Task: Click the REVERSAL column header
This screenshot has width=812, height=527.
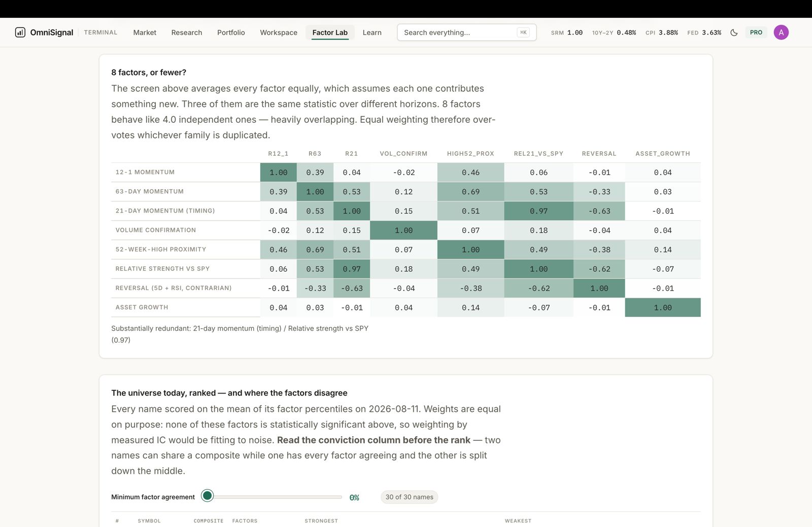Action: [x=599, y=154]
